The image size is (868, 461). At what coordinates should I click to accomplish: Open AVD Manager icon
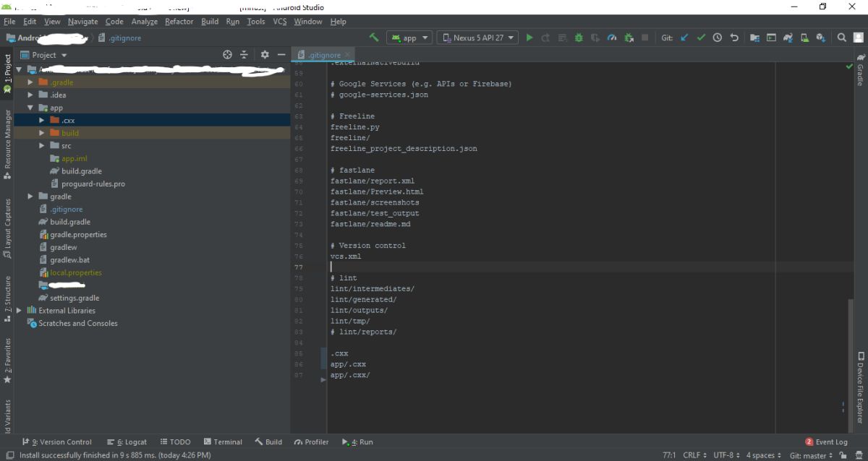[804, 38]
